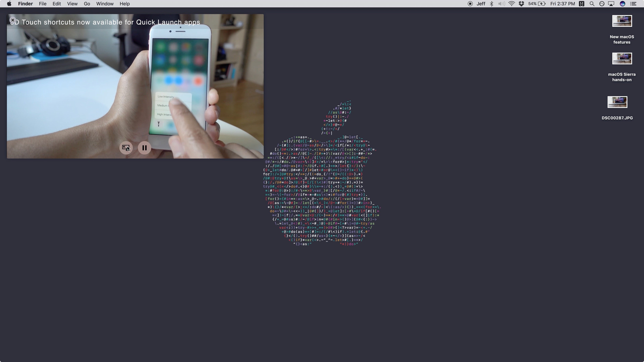Open the Go menu
This screenshot has height=362, width=644.
coord(87,4)
